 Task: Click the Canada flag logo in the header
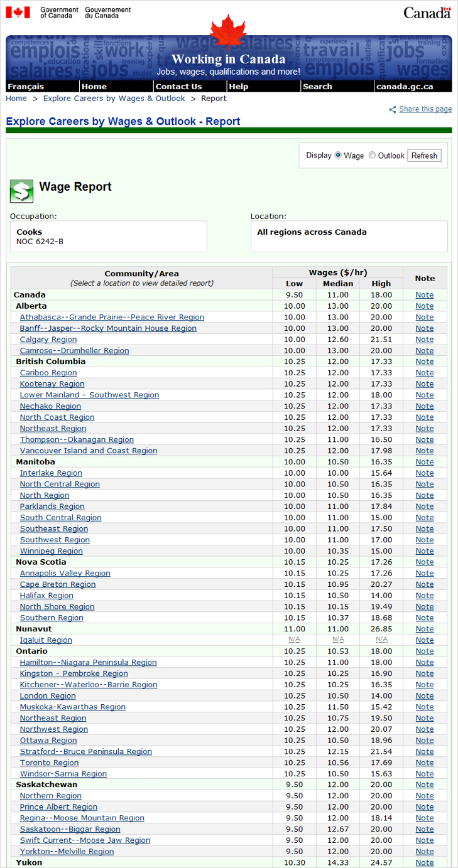point(18,12)
